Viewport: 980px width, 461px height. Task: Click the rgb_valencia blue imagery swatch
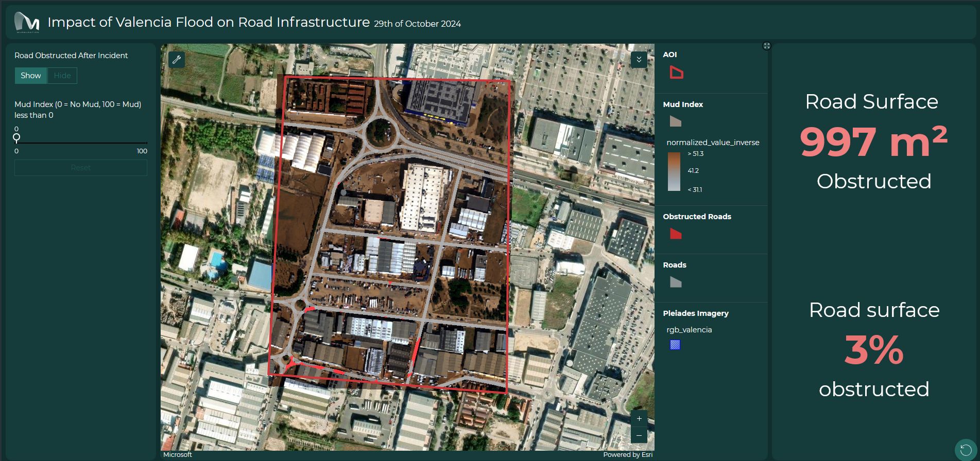pyautogui.click(x=675, y=345)
